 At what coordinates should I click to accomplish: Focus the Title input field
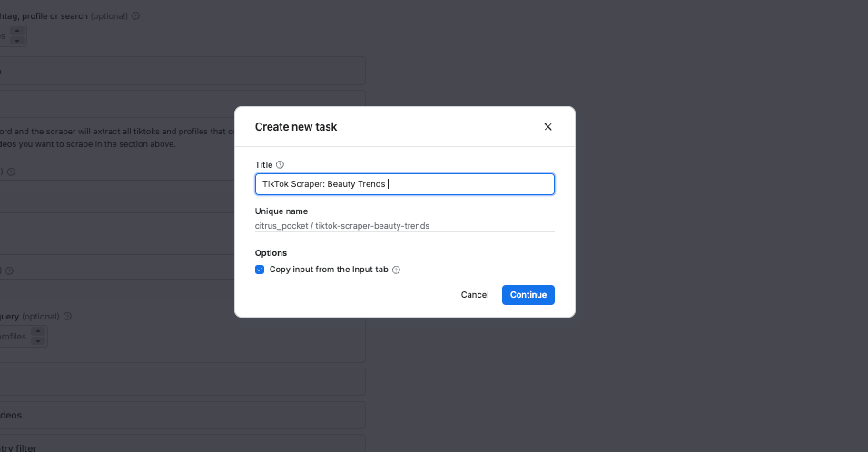(x=405, y=184)
